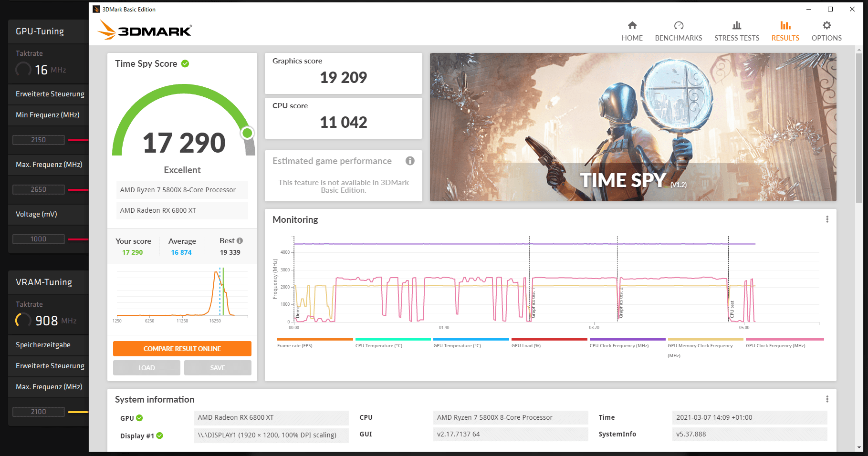The height and width of the screenshot is (456, 868).
Task: Click the GUI version v2.17.7137 64
Action: pos(511,434)
